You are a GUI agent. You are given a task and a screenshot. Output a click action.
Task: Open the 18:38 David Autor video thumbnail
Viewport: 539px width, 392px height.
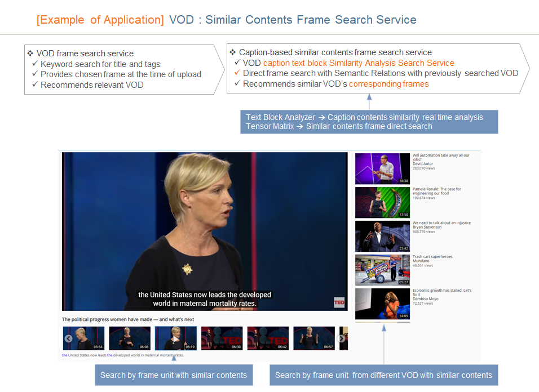pos(382,168)
